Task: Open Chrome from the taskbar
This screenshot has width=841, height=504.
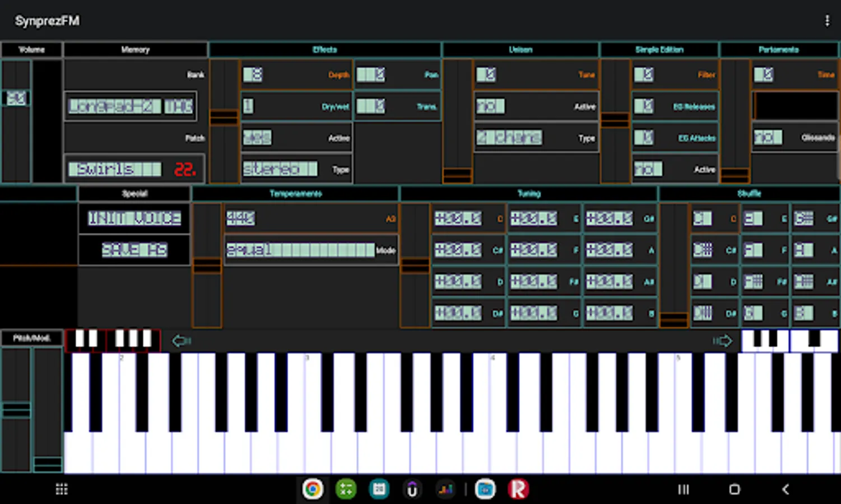Action: click(x=313, y=489)
